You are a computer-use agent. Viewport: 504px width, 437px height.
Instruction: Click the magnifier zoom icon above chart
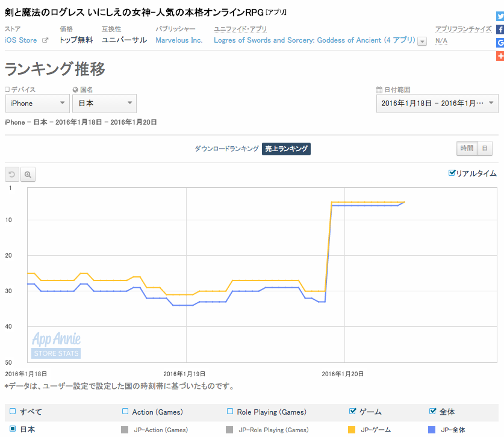click(28, 175)
